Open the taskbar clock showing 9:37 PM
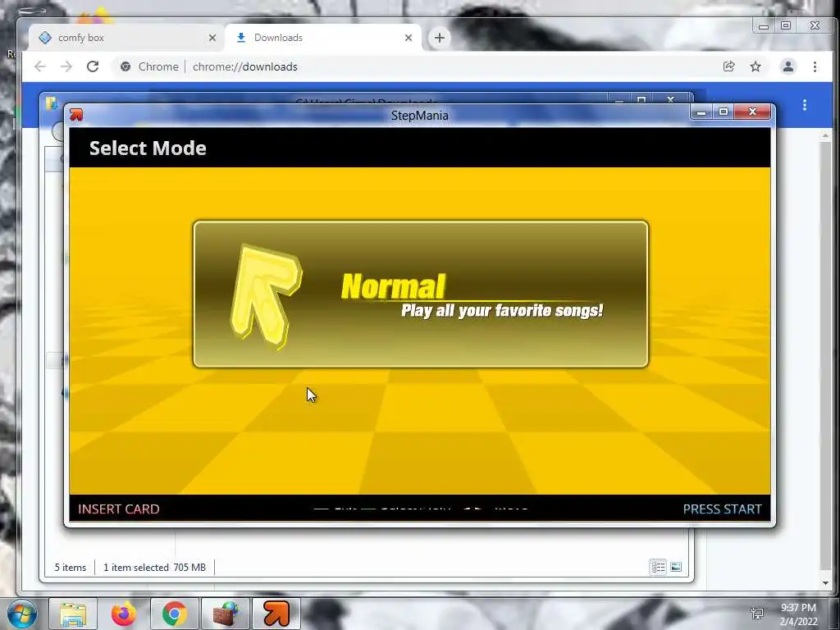Viewport: 840px width, 630px height. 798,614
